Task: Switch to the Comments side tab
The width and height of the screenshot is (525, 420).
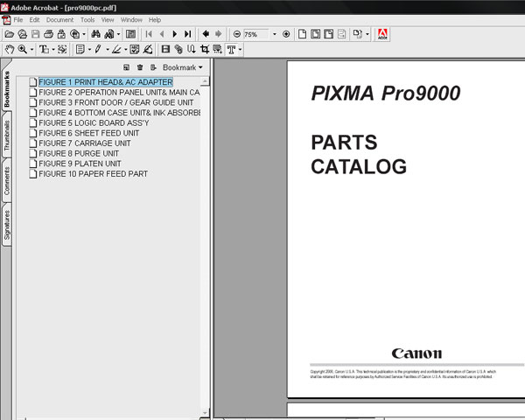Action: [x=7, y=180]
